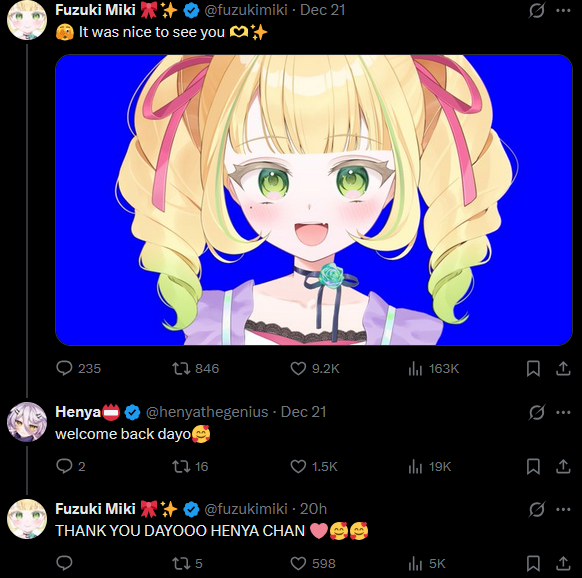Share the THANK YOU DAYOOO reply

click(563, 564)
